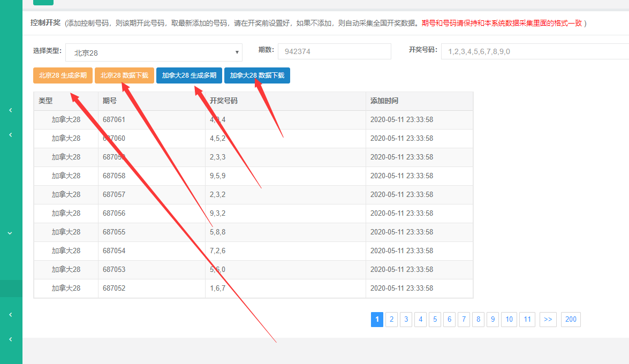The height and width of the screenshot is (364, 629).
Task: Open the 选择类型 dropdown showing 北京28
Action: [154, 52]
